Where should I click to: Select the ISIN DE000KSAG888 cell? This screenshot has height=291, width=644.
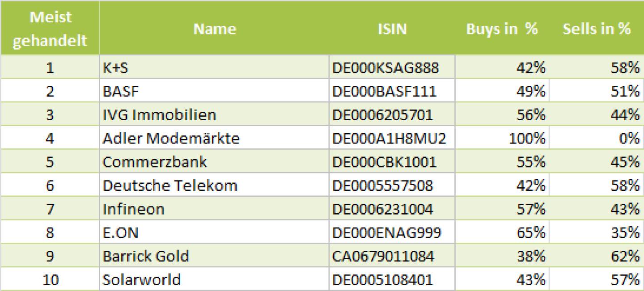click(x=386, y=67)
